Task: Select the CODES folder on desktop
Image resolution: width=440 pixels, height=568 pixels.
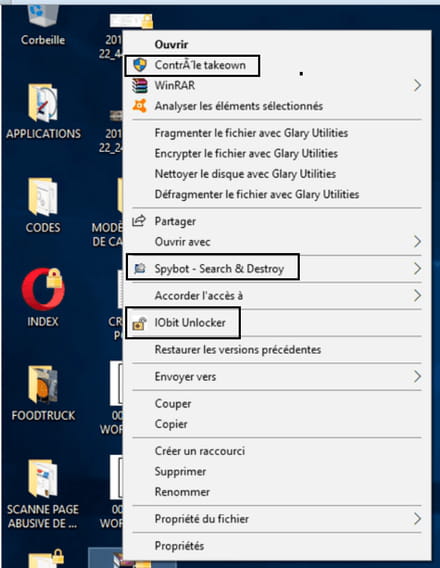Action: [x=43, y=197]
